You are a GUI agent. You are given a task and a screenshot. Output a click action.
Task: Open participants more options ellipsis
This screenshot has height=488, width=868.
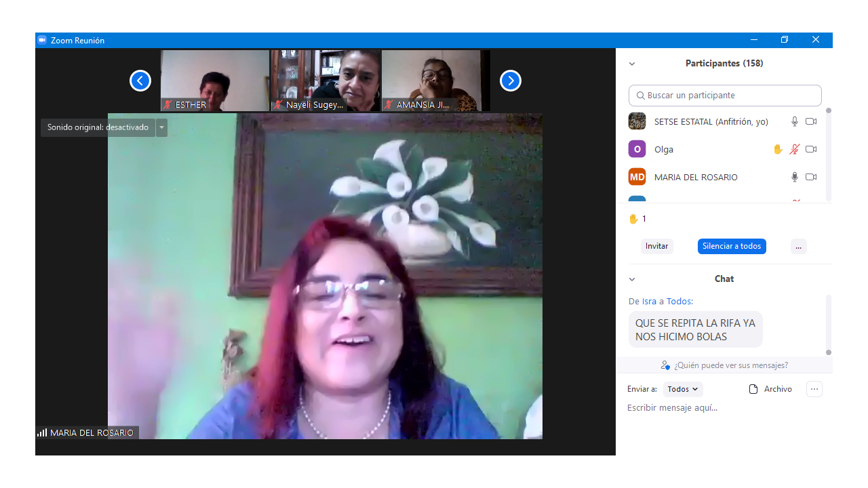[x=798, y=246]
